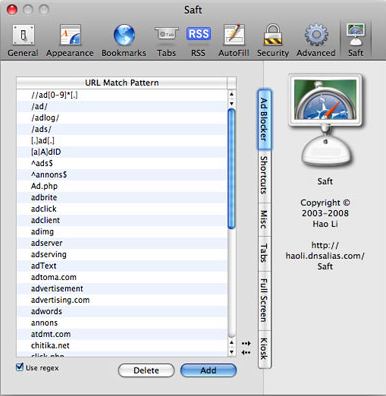Switch to the vertical Tabs tab

coord(264,253)
